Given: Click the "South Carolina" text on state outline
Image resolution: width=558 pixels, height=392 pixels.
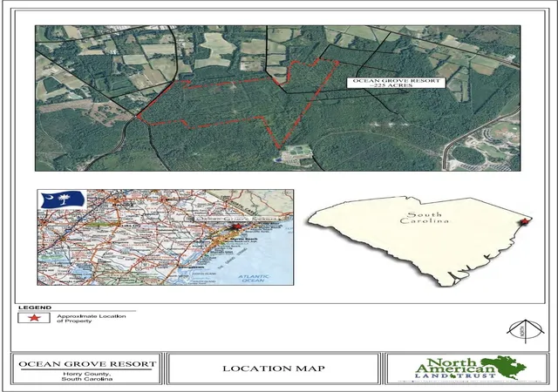Looking at the screenshot, I should click(x=425, y=218).
